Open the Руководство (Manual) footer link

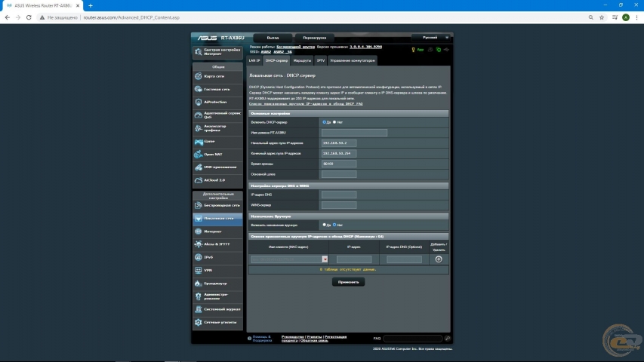[292, 337]
